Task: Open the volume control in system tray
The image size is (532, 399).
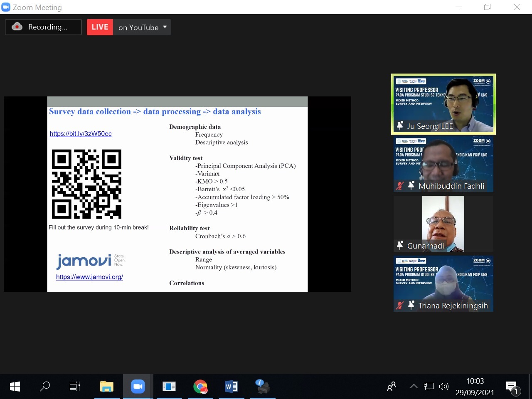Action: [x=444, y=387]
